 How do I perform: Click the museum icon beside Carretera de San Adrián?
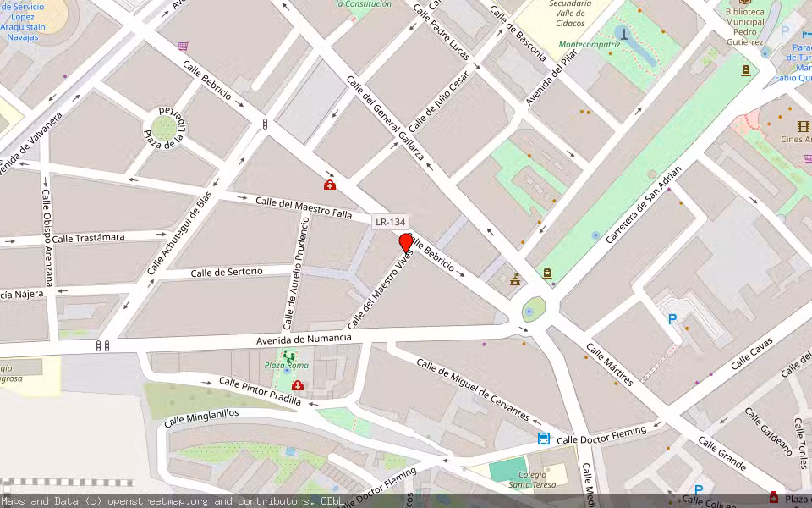tap(547, 273)
